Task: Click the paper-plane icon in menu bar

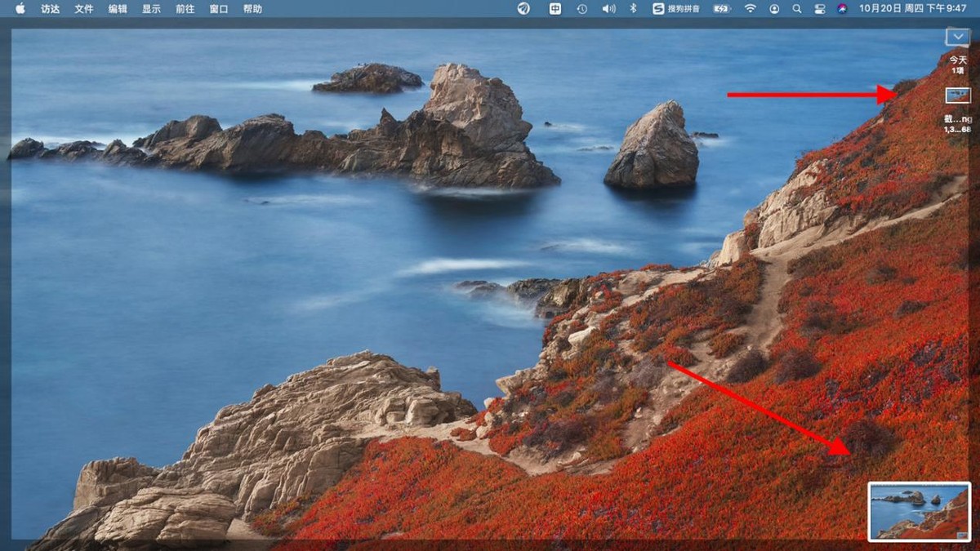Action: 524,8
